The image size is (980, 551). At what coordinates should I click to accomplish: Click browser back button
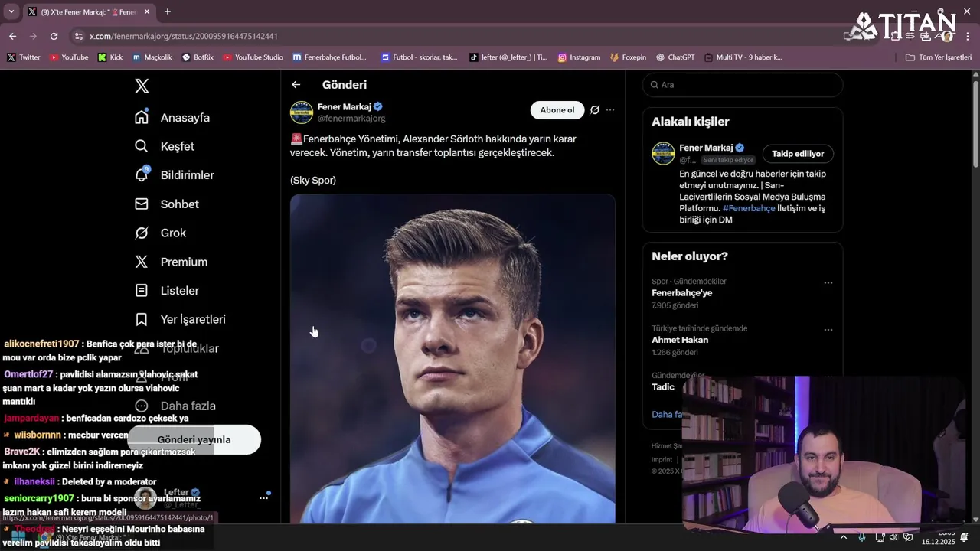[12, 36]
